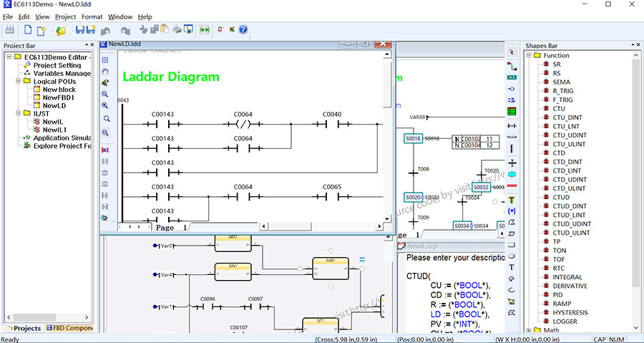Select the SR function in Shapes Bar
This screenshot has height=343, width=644.
tap(557, 64)
